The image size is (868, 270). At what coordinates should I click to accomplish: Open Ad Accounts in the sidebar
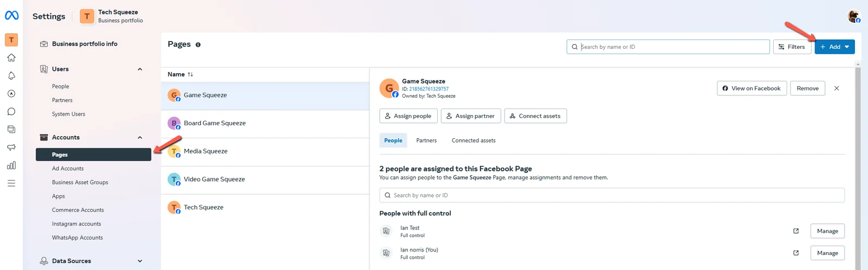click(68, 169)
